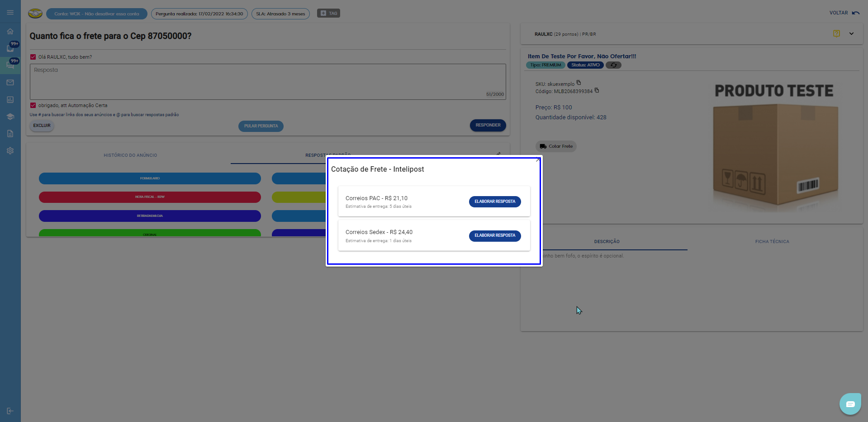The height and width of the screenshot is (422, 868).
Task: Click 'Correios Sedex - R$ 24,40' text
Action: click(379, 232)
